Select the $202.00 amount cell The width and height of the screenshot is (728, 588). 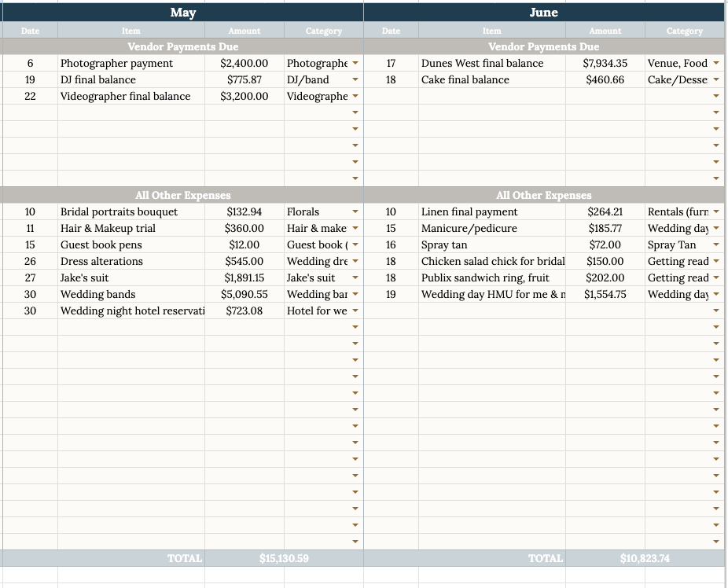point(605,277)
